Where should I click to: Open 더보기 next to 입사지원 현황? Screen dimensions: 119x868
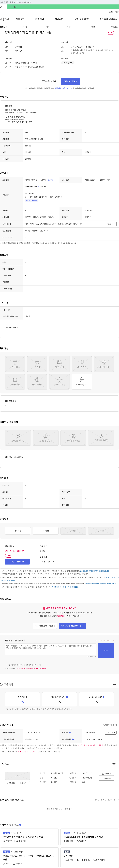[x=115, y=684]
